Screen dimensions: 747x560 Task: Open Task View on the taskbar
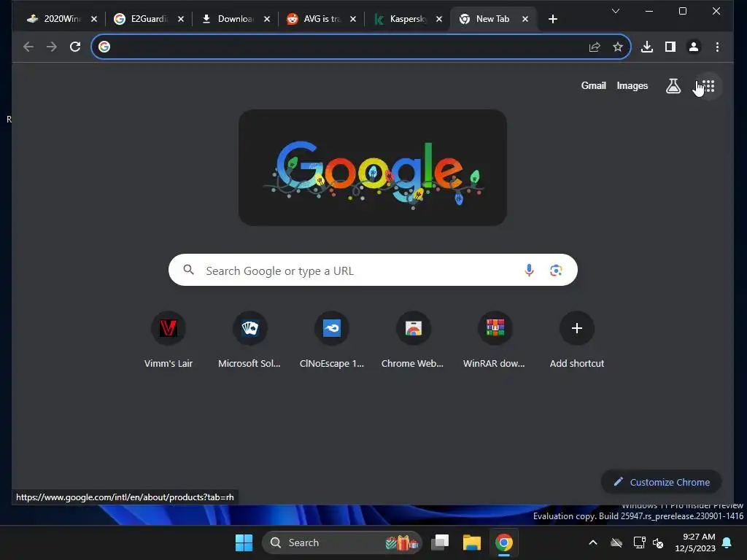pos(440,542)
